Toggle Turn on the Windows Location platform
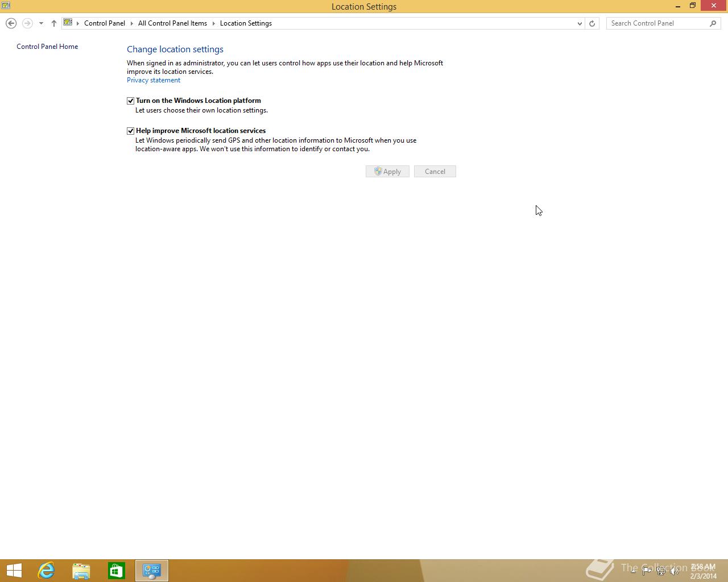This screenshot has width=728, height=582. (x=130, y=101)
